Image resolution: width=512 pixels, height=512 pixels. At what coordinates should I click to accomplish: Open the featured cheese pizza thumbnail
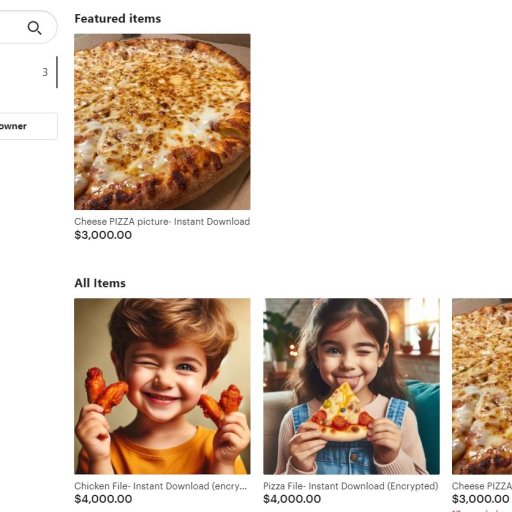(x=162, y=122)
